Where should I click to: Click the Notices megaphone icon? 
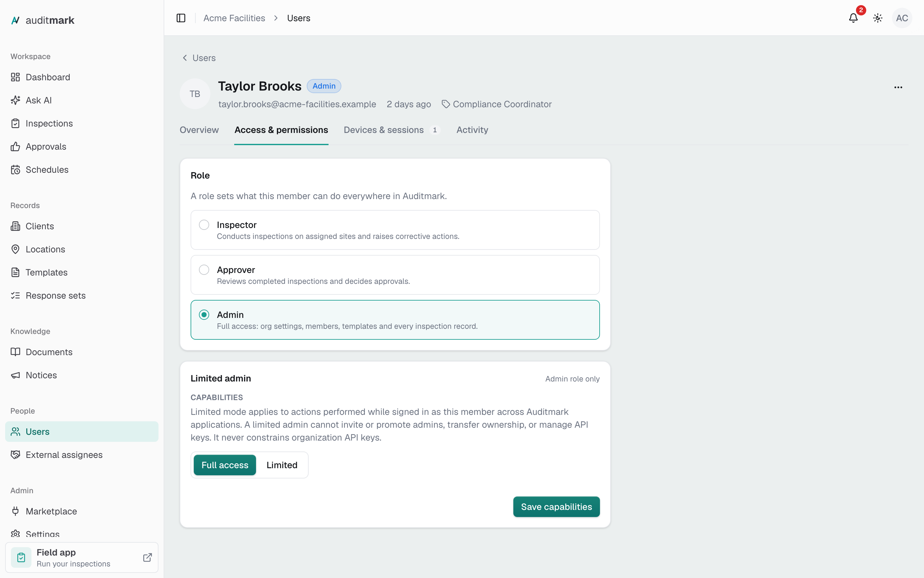(x=15, y=375)
